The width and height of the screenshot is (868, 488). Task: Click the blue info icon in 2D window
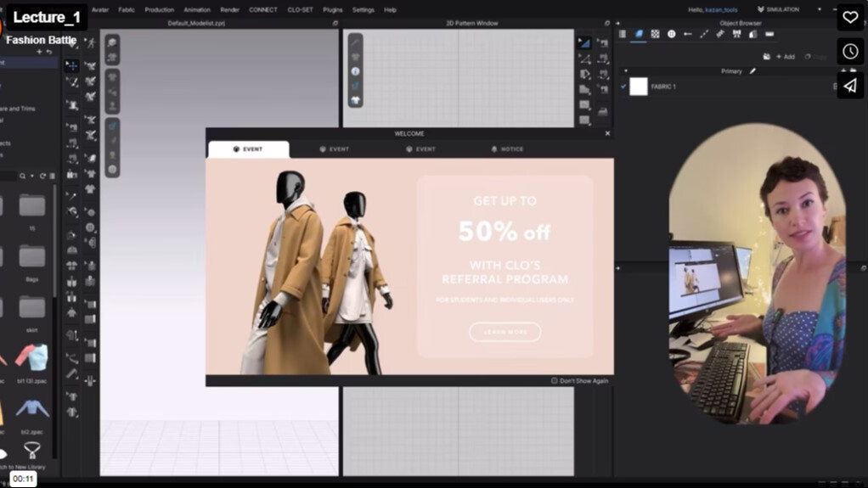pos(355,71)
